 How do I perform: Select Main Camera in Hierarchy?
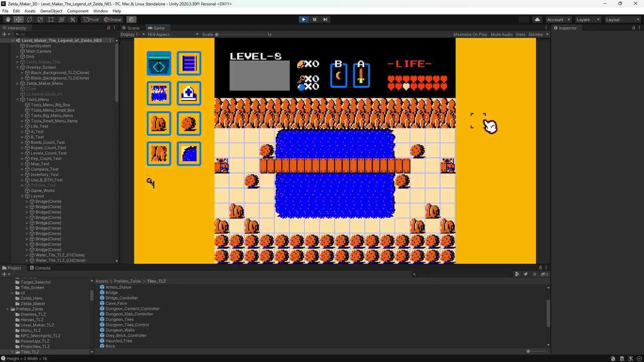38,51
